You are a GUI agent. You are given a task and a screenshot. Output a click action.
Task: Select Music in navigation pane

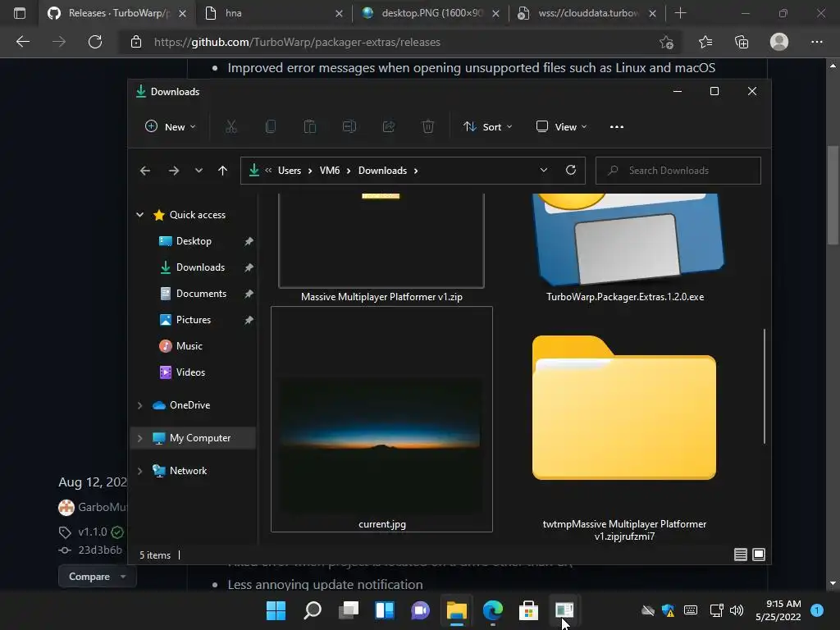[x=189, y=346]
